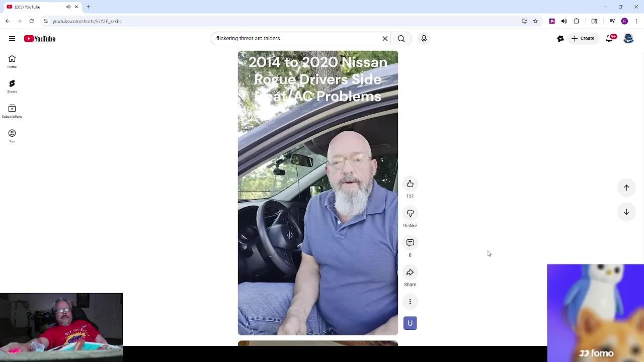Viewport: 644px width, 362px height.
Task: Click the like count '151'
Action: pyautogui.click(x=410, y=196)
